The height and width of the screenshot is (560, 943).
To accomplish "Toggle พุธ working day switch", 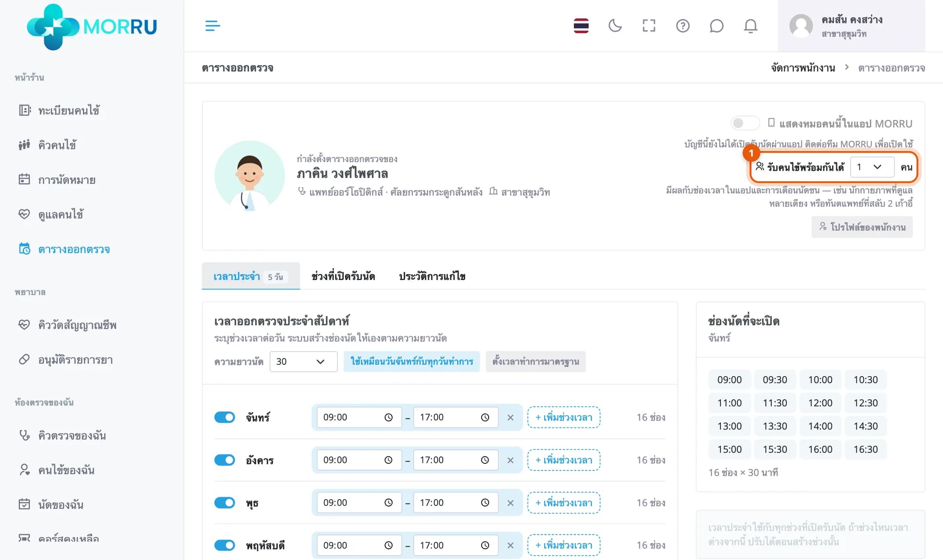I will 224,502.
